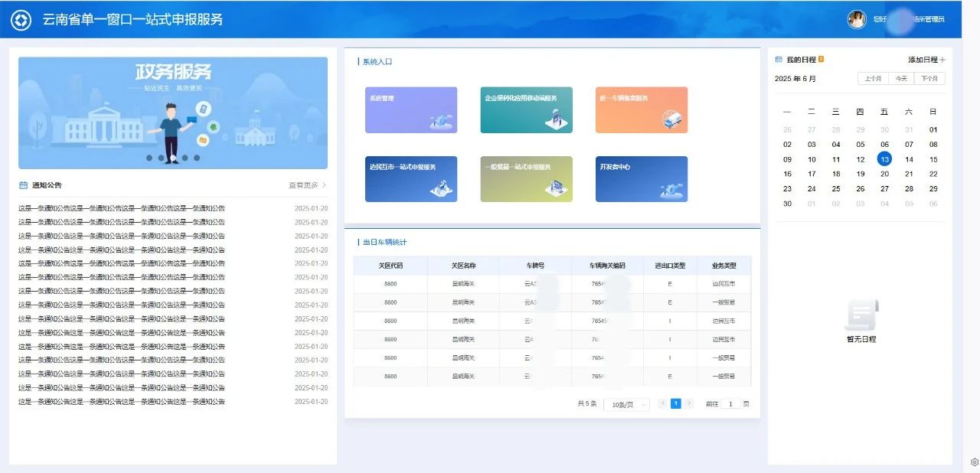Go to next table page arrow

click(x=689, y=403)
